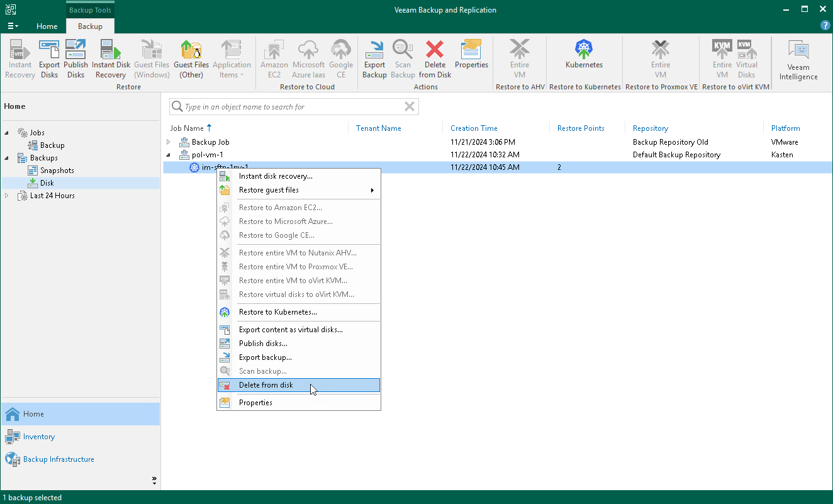Sort by Tenant Name column
The image size is (833, 504).
point(378,128)
